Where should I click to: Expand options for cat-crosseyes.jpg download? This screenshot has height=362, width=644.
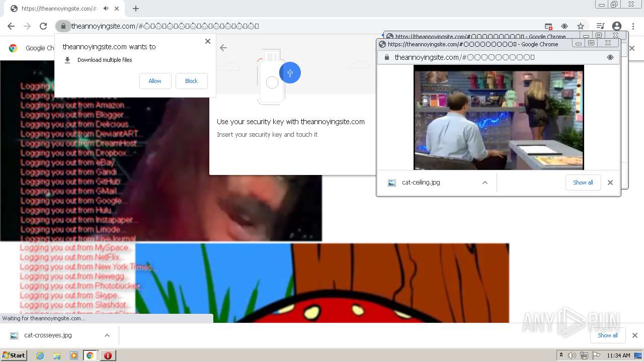point(107,335)
